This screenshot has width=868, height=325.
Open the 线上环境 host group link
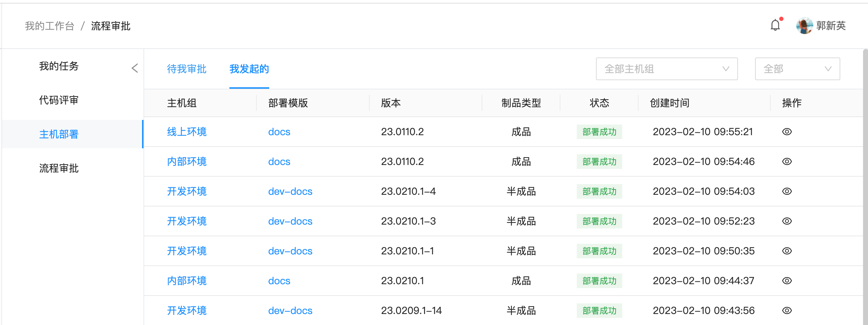coord(186,132)
